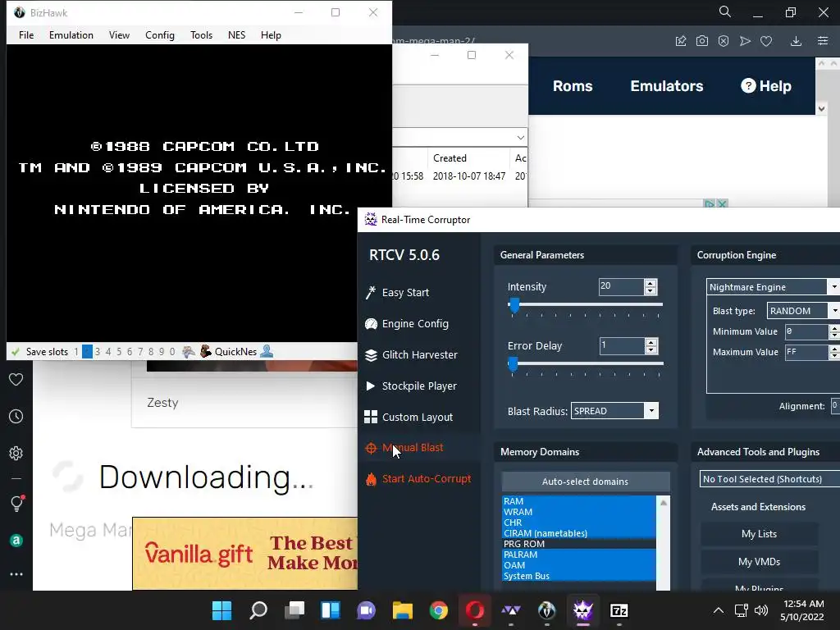
Task: Click the Opera bookmark heart in address bar
Action: point(766,41)
